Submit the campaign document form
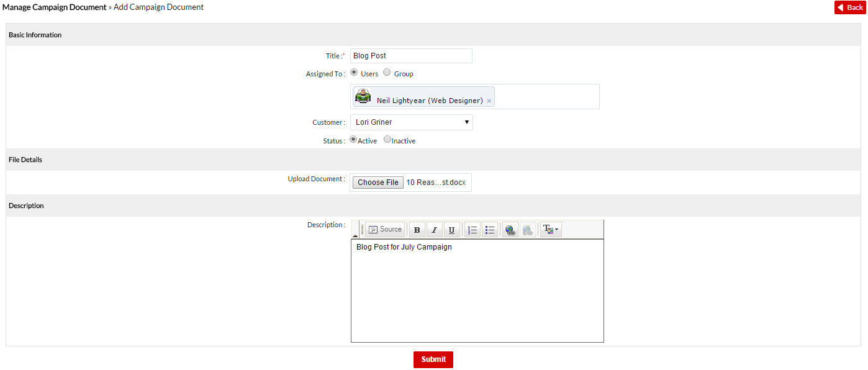 coord(433,359)
